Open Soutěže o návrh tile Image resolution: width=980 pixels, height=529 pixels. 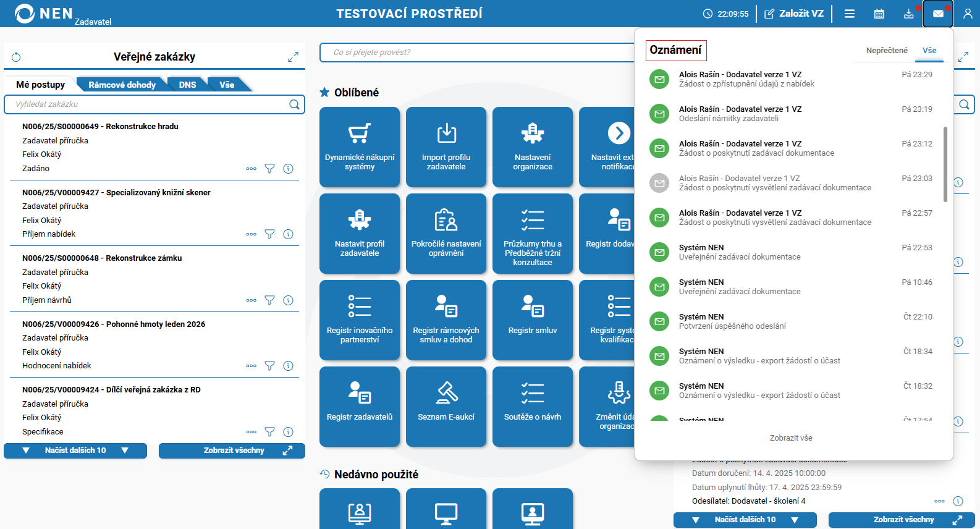click(x=533, y=407)
